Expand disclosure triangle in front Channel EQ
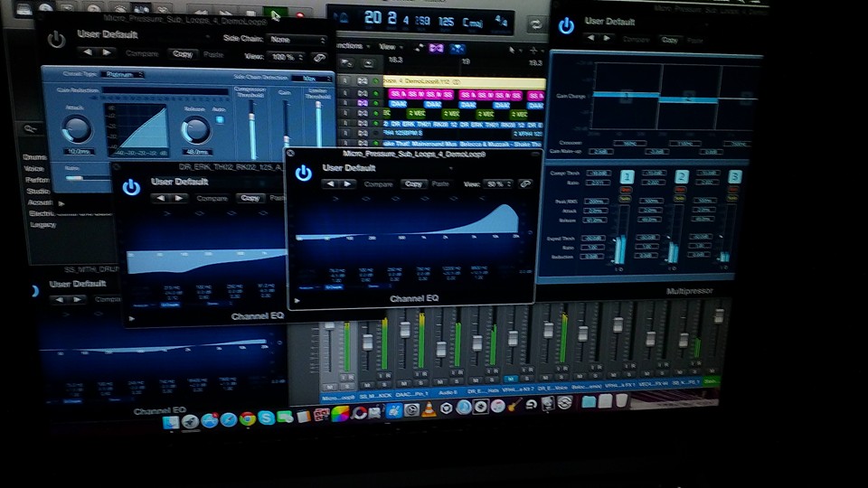 point(297,300)
